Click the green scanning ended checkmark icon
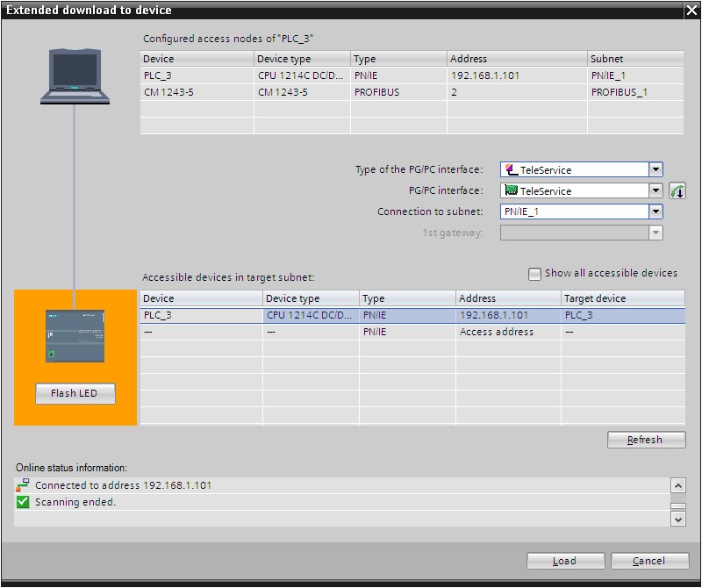The height and width of the screenshot is (588, 702). pyautogui.click(x=23, y=502)
